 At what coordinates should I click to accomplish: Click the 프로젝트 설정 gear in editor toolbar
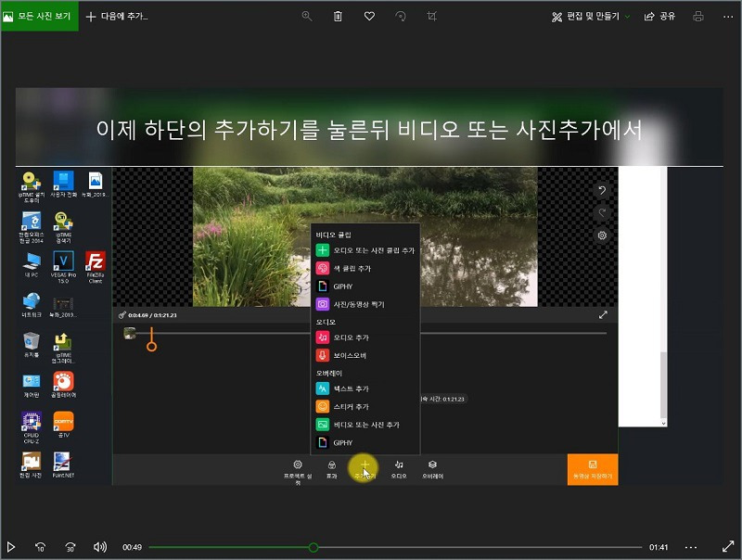tap(298, 471)
